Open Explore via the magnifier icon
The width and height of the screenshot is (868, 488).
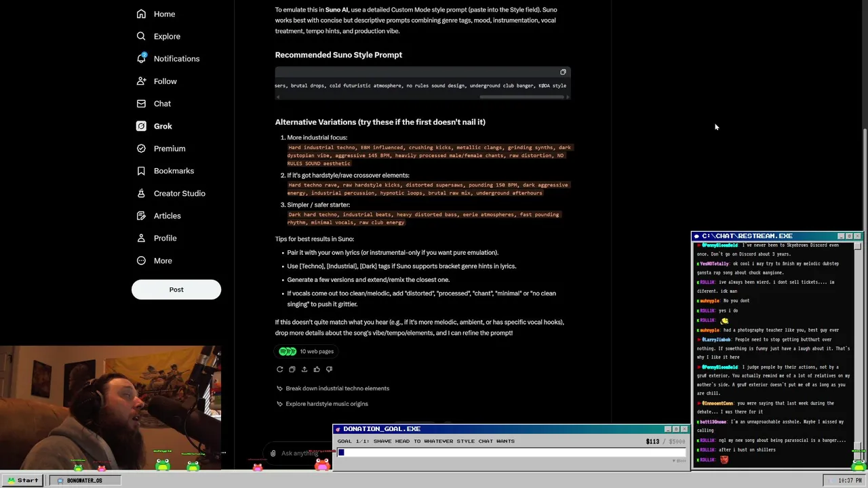141,36
